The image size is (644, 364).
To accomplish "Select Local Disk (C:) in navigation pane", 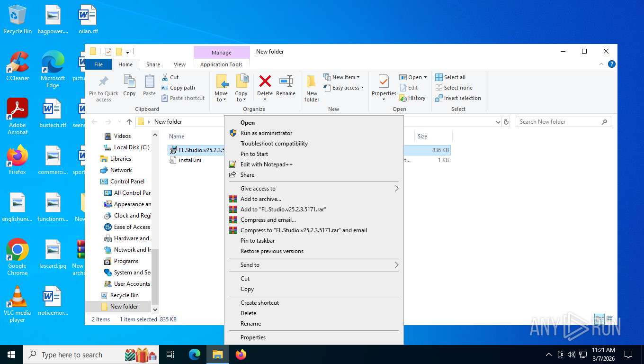I will click(x=127, y=147).
